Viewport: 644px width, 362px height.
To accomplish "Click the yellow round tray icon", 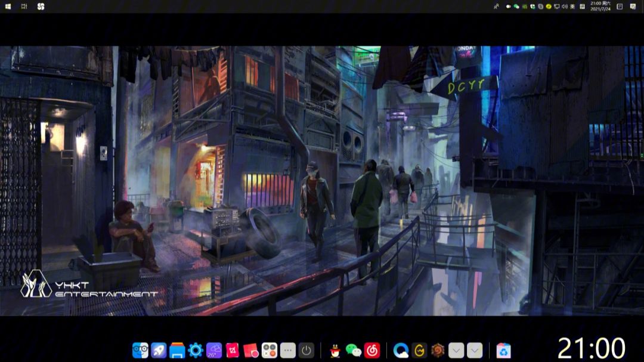I will point(549,7).
